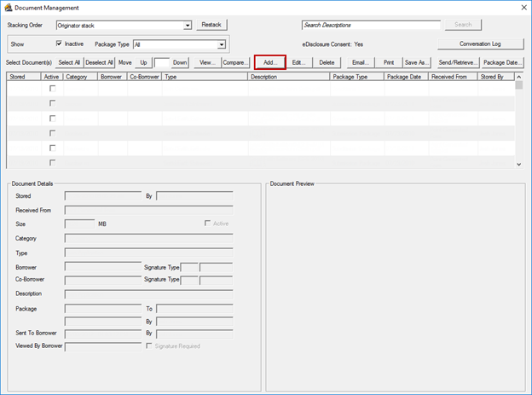
Task: Sort by the Co-Borrower column header
Action: [145, 77]
